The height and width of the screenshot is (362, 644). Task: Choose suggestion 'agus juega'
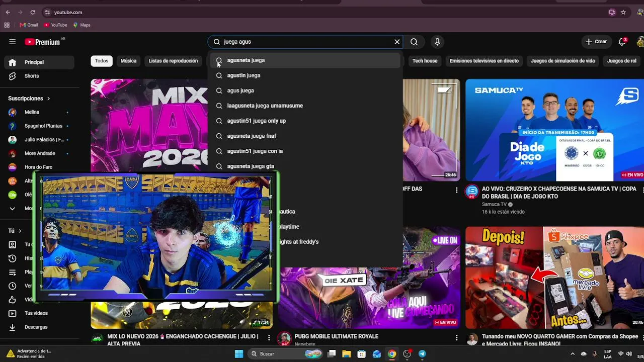pos(305,90)
